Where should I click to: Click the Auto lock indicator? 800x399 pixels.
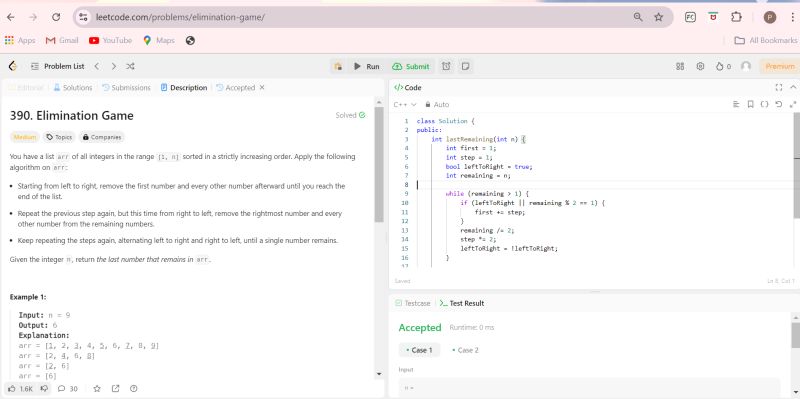click(437, 105)
